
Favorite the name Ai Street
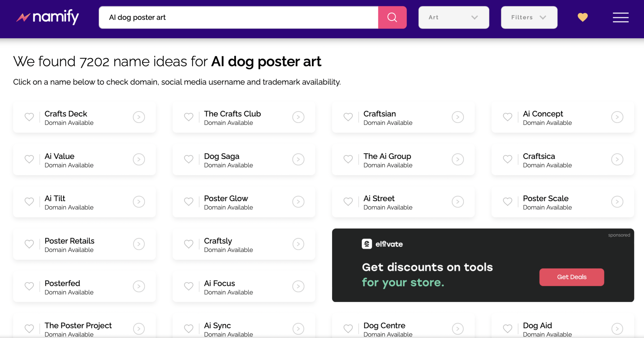click(x=348, y=202)
